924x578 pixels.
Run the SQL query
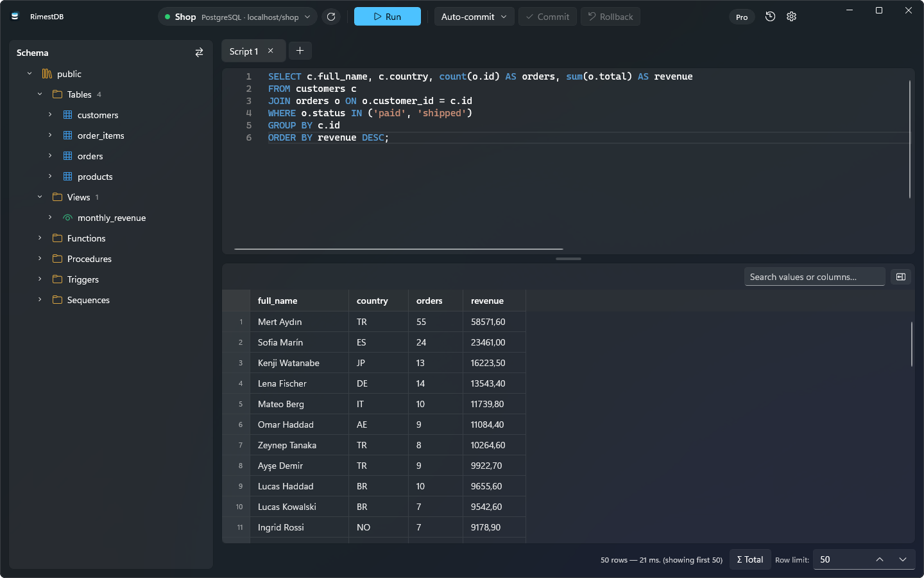click(388, 17)
